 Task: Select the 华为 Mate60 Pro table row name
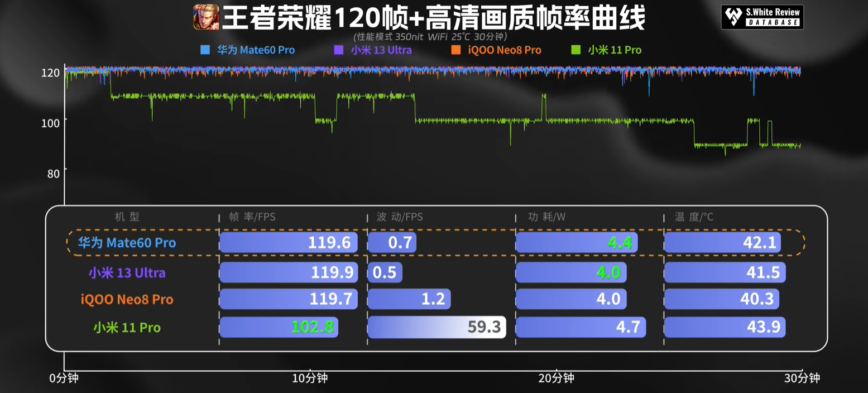(x=127, y=243)
